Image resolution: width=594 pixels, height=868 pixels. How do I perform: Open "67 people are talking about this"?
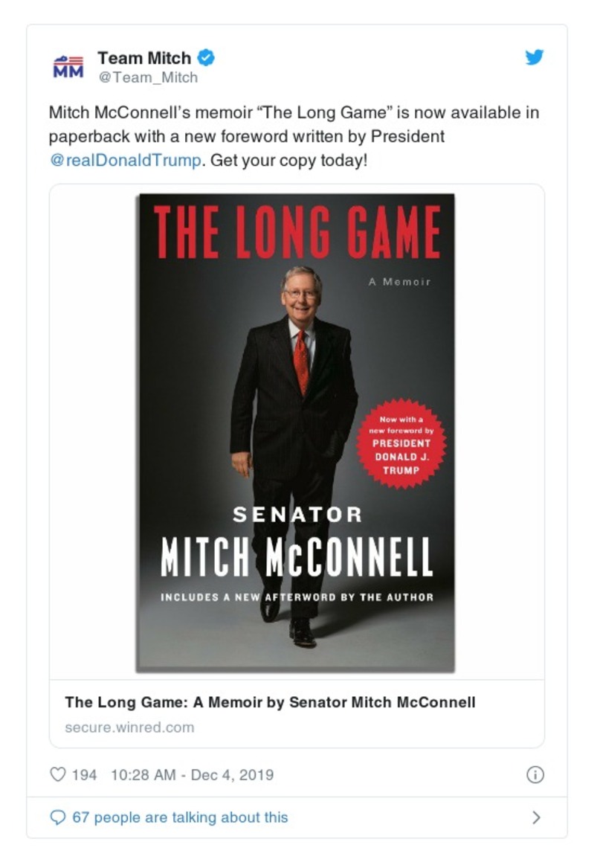(180, 817)
